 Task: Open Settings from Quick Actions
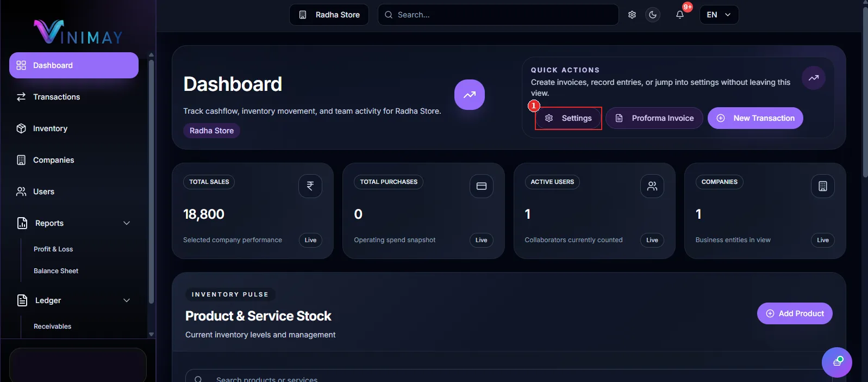pyautogui.click(x=569, y=118)
